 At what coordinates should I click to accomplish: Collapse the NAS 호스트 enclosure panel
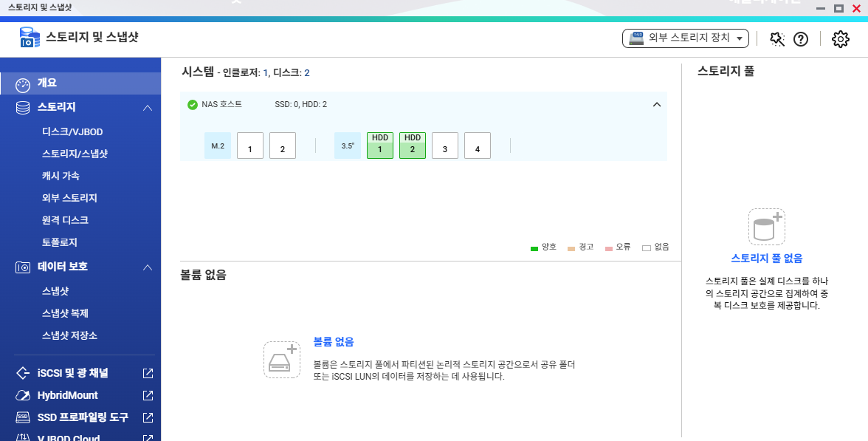pyautogui.click(x=657, y=104)
